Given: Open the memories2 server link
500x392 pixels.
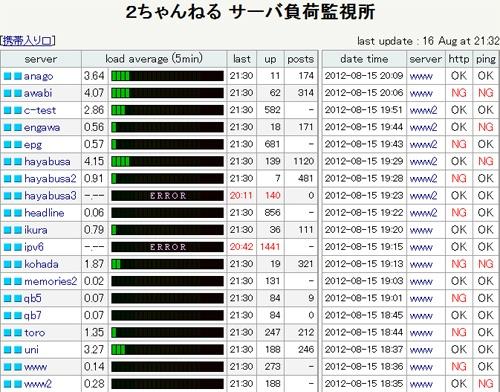Looking at the screenshot, I should click(51, 281).
